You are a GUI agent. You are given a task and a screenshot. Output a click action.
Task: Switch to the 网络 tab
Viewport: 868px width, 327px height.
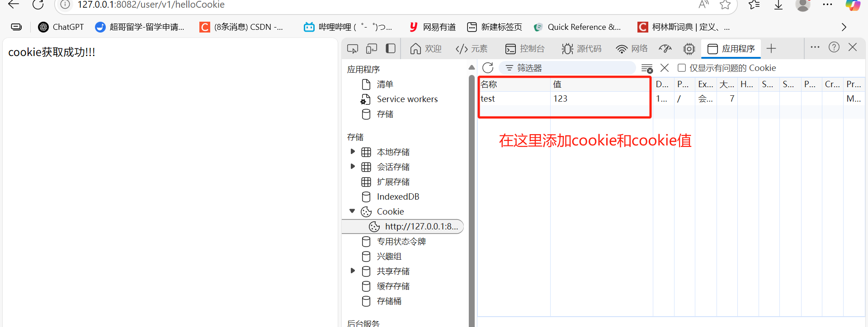tap(632, 49)
